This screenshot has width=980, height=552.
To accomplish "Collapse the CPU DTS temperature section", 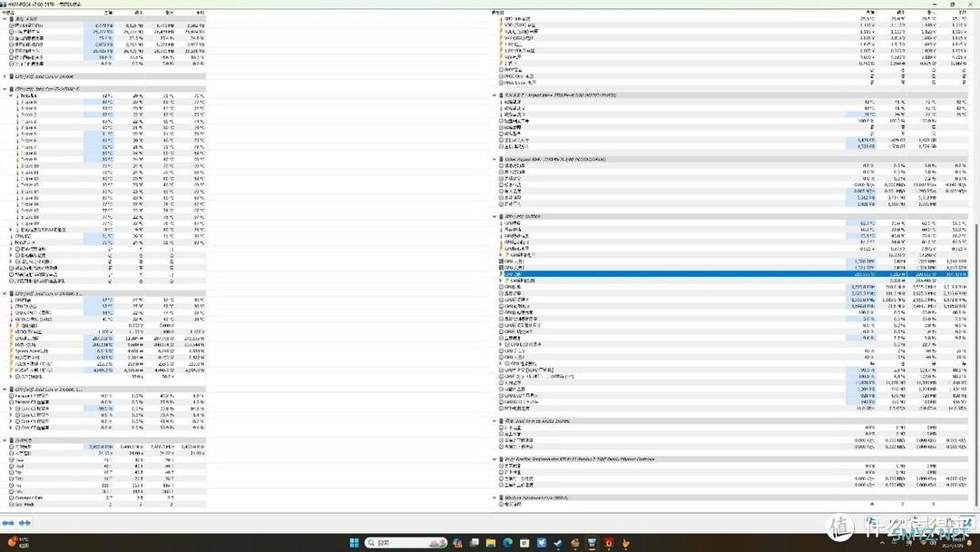I will pos(5,89).
